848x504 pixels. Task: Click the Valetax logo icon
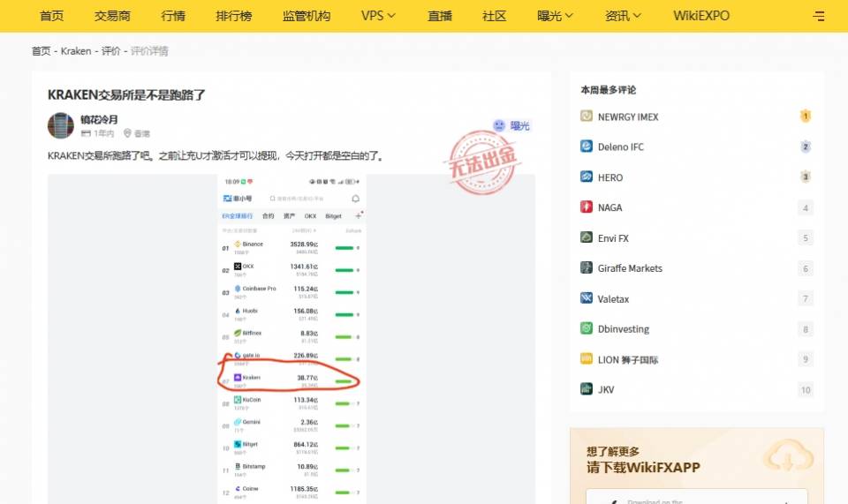tap(587, 298)
